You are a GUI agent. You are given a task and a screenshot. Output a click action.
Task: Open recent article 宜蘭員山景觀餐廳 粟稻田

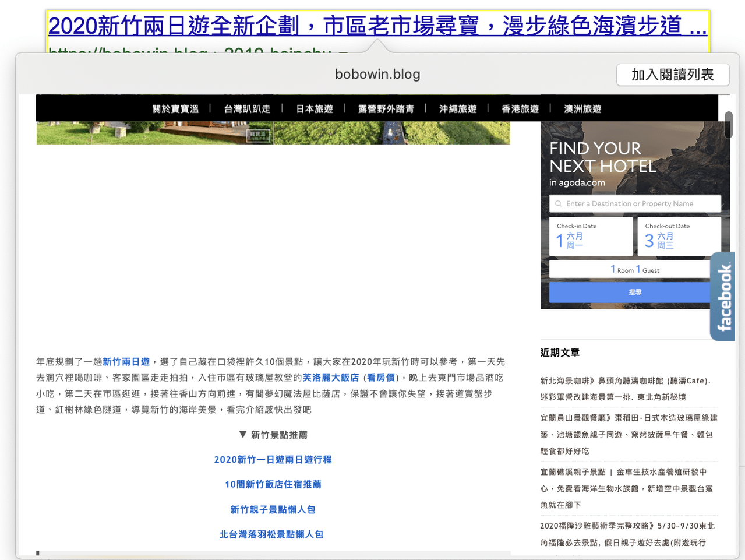click(x=629, y=434)
